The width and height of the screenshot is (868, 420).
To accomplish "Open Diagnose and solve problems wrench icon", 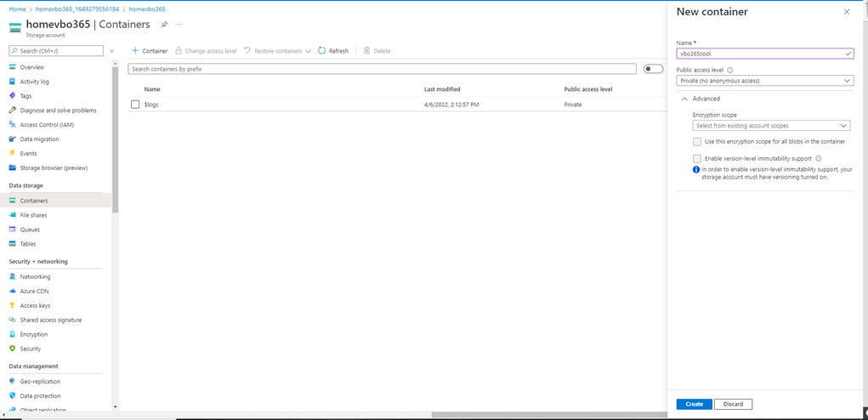I will click(x=12, y=111).
